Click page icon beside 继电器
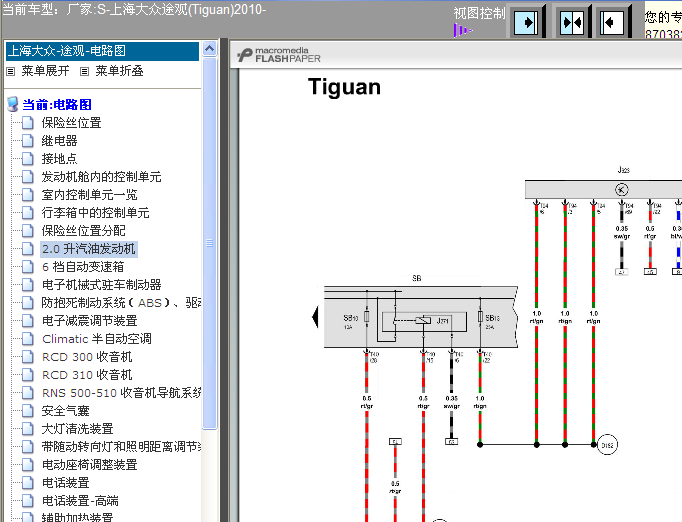The image size is (682, 522). tap(27, 141)
